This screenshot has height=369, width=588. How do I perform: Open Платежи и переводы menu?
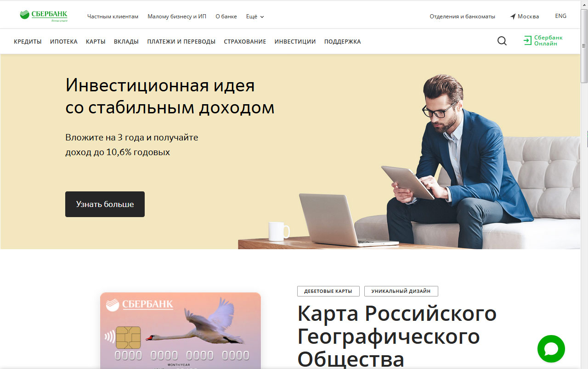[x=181, y=41]
